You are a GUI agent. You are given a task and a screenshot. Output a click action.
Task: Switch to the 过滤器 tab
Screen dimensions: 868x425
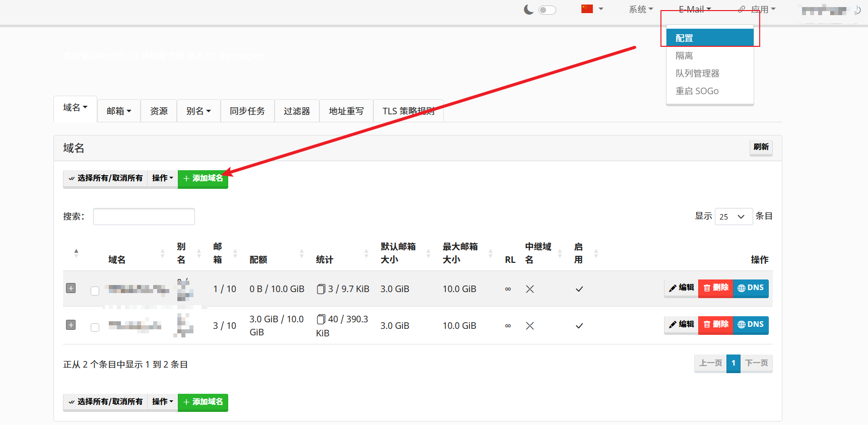297,111
